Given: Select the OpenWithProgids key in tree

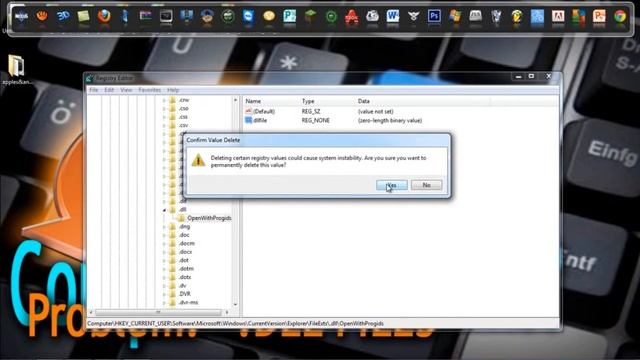Looking at the screenshot, I should click(x=209, y=218).
